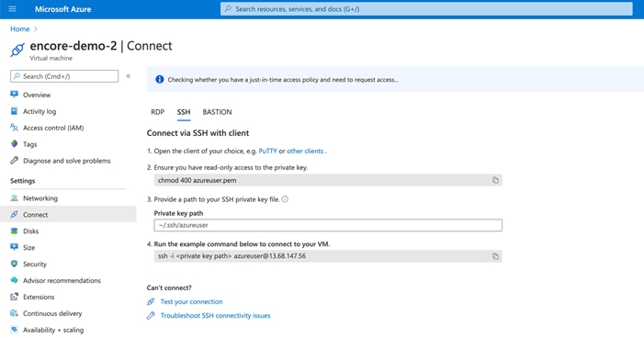Image resolution: width=644 pixels, height=338 pixels.
Task: Click the Private key path field
Action: tap(328, 225)
